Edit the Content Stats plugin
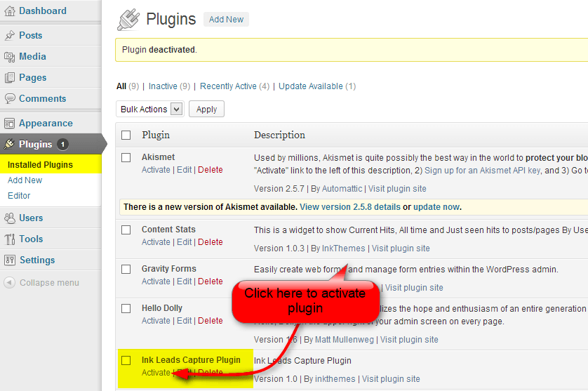588x391 pixels. tap(184, 242)
